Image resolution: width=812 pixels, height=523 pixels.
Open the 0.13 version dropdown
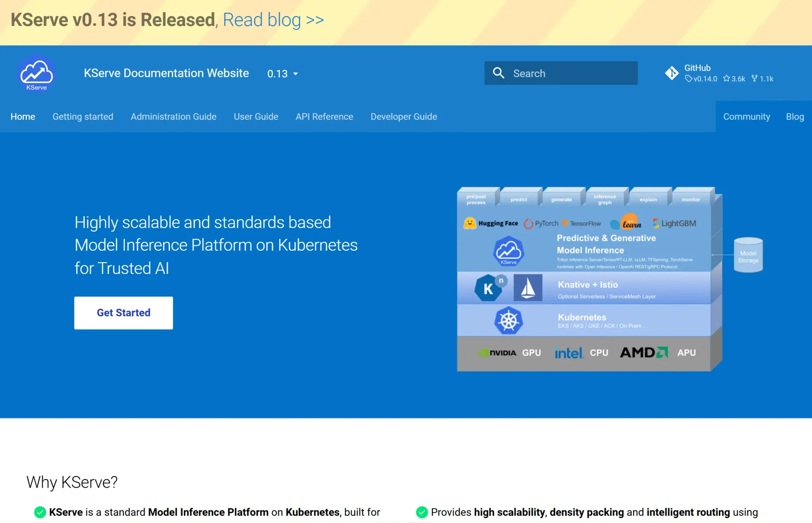coord(283,74)
